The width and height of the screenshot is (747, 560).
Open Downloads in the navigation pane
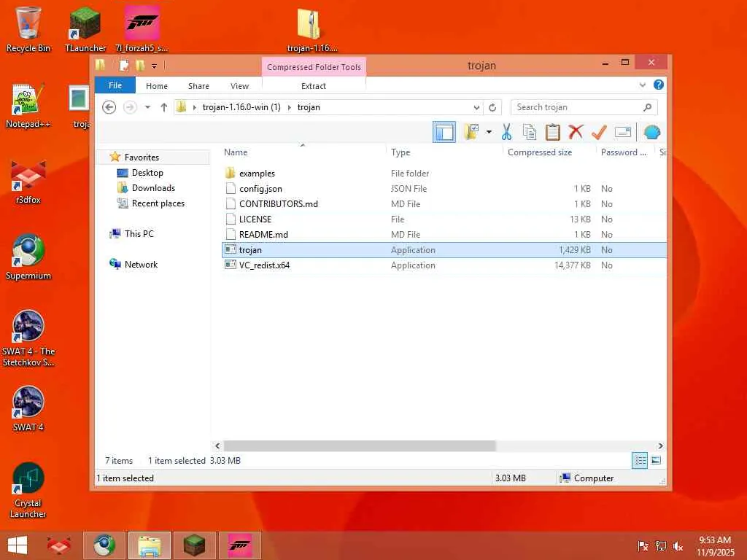[153, 188]
